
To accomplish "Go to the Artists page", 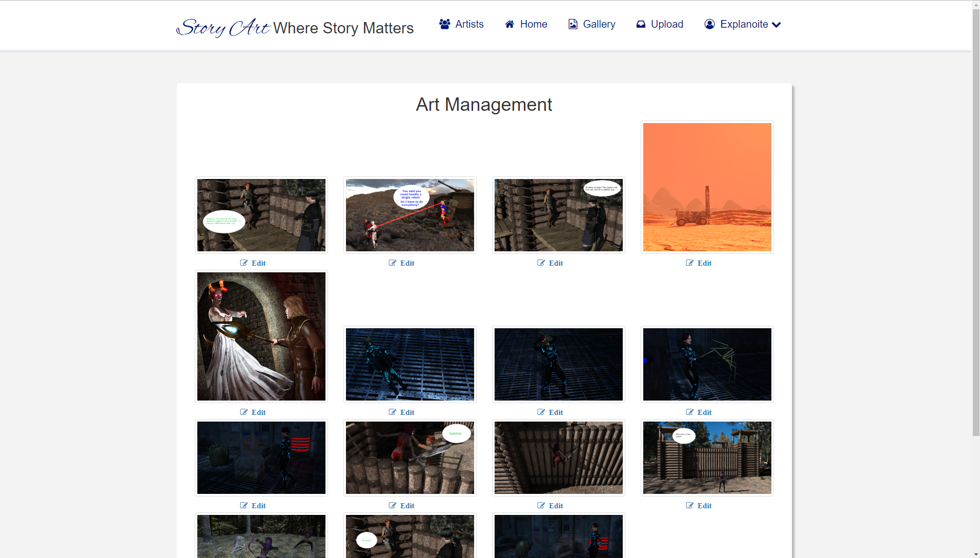I will tap(469, 24).
